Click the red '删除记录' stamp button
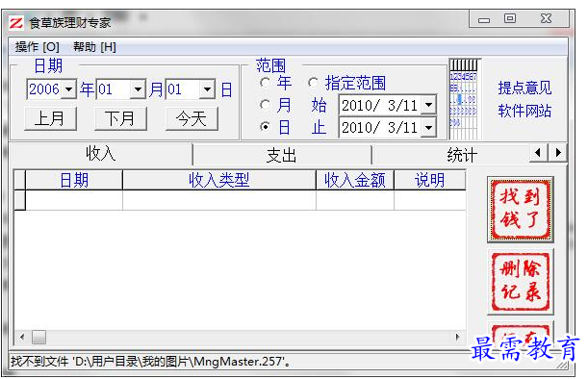This screenshot has width=588, height=379. pos(520,281)
